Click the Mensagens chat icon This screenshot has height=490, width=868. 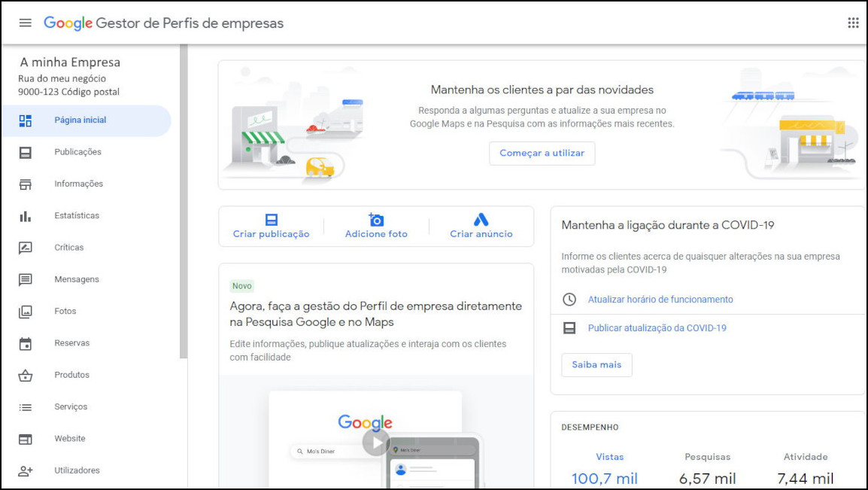(26, 279)
